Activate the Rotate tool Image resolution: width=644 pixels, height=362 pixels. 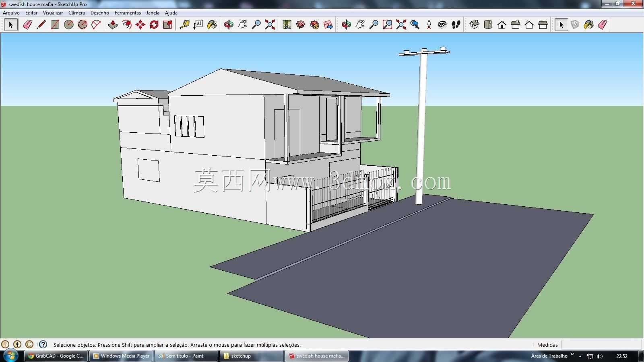154,25
